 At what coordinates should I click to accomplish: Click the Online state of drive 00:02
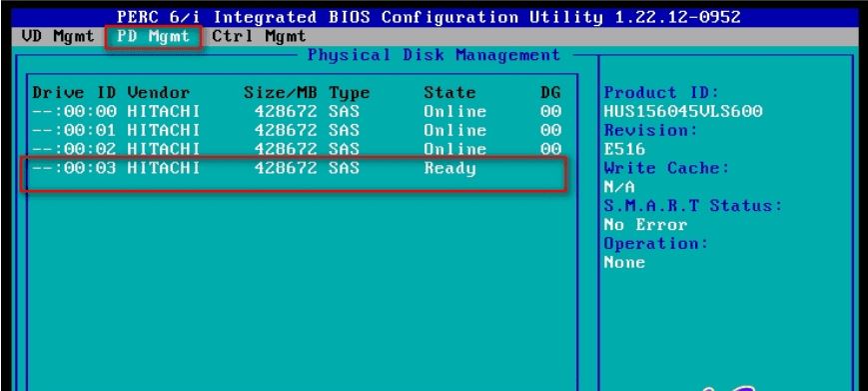(x=455, y=149)
